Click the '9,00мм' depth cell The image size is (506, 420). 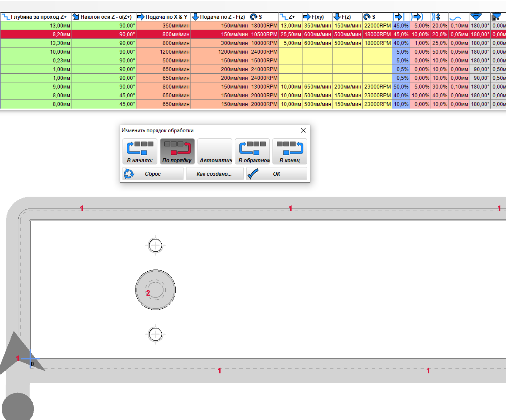pos(36,86)
